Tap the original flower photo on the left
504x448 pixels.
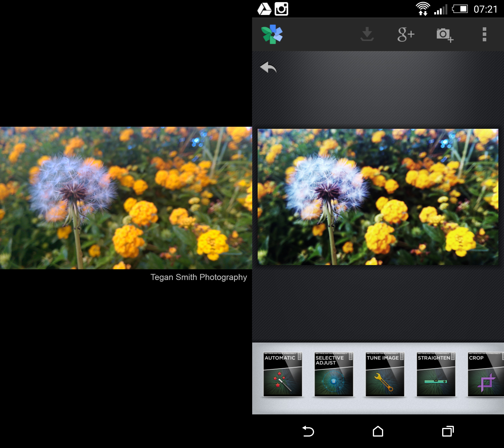[126, 198]
